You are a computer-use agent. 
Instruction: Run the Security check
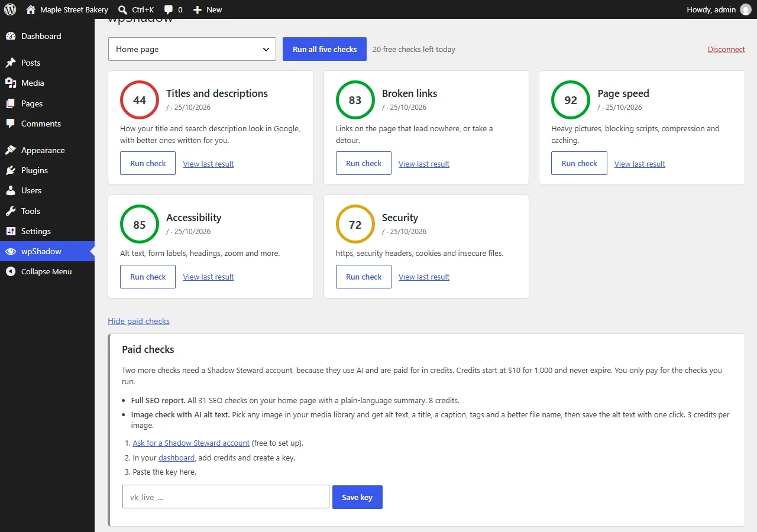(364, 277)
